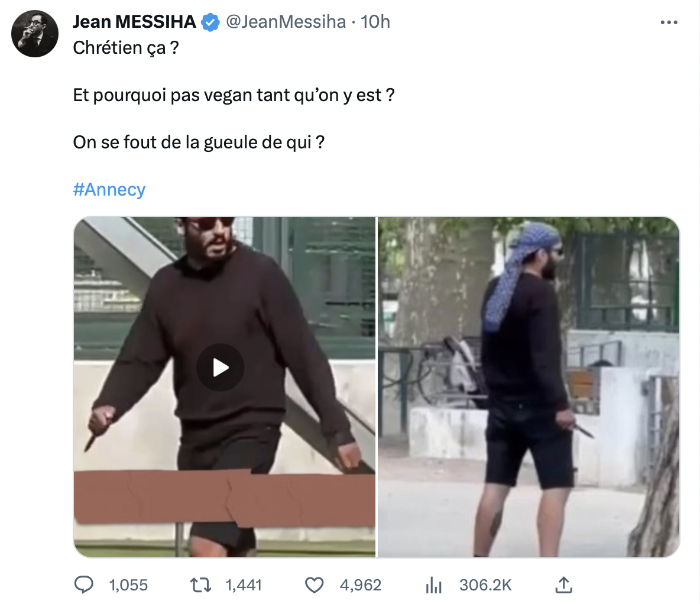Open the 10h timestamp link
Screen dimensions: 700x604
375,22
